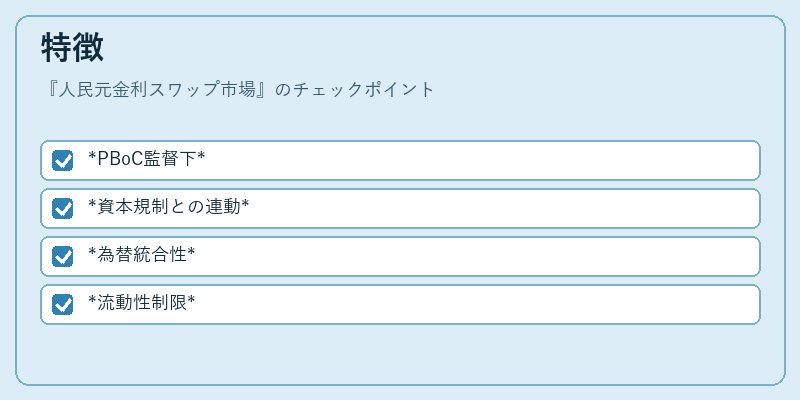The image size is (800, 400).
Task: Click the white checkmark icon beside PBoC監督下
Action: click(x=63, y=160)
